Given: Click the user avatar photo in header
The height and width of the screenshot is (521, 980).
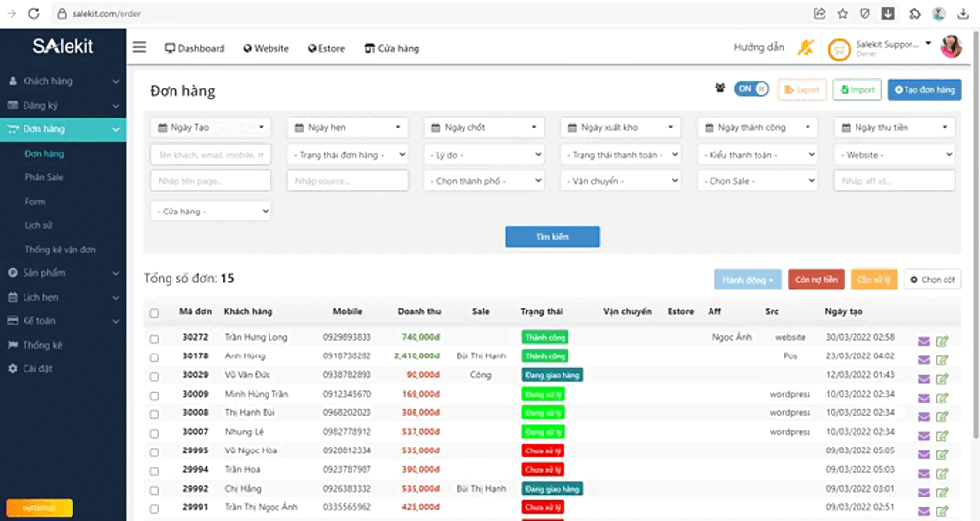Looking at the screenshot, I should pyautogui.click(x=952, y=47).
